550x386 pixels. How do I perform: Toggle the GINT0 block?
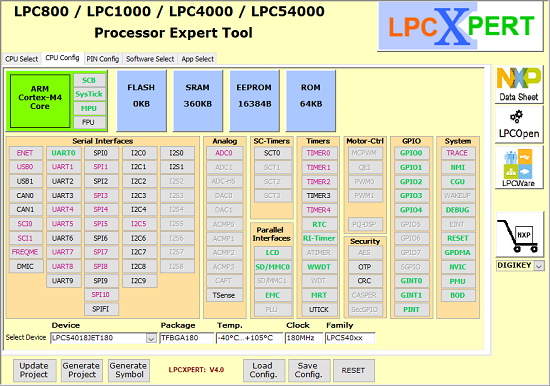[411, 281]
